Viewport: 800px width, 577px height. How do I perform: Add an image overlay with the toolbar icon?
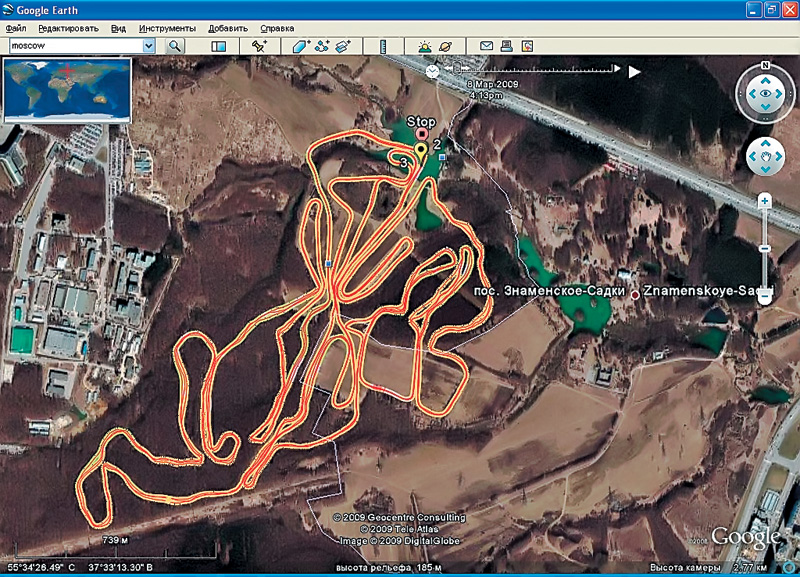[x=343, y=46]
